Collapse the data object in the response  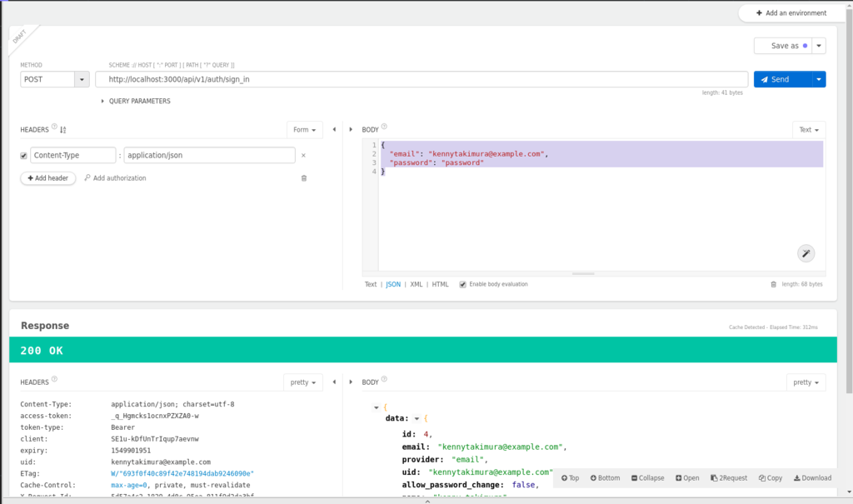(417, 418)
